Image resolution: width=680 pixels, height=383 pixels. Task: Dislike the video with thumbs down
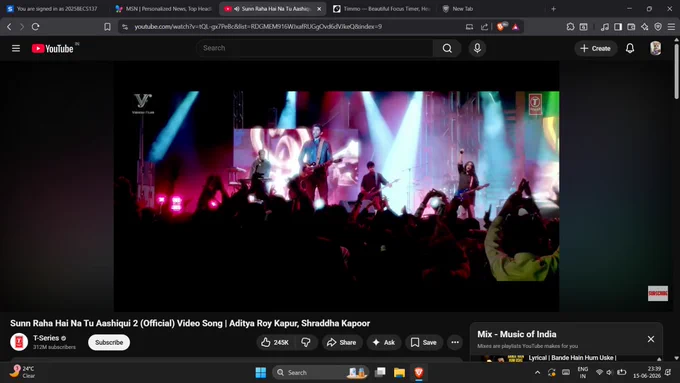click(306, 342)
